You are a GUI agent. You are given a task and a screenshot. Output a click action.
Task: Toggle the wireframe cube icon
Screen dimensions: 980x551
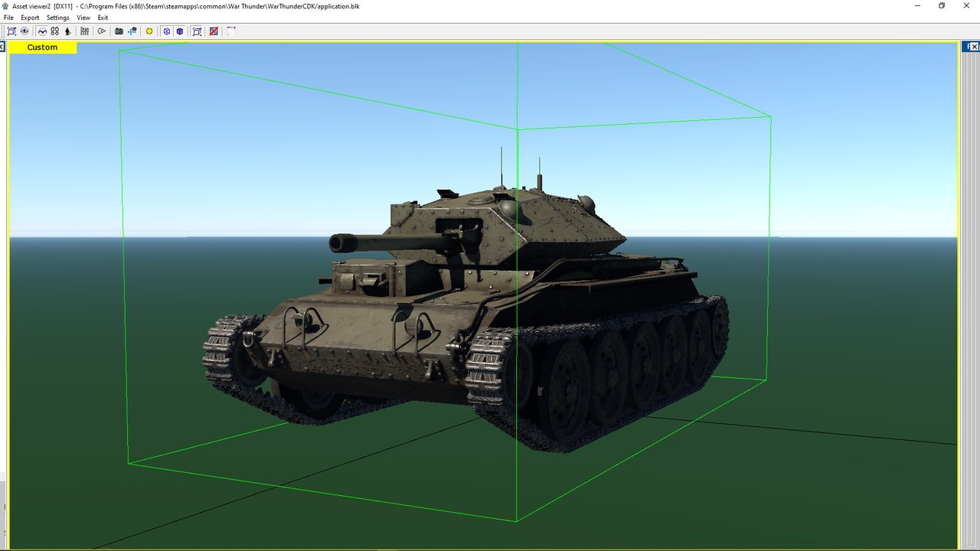[167, 31]
